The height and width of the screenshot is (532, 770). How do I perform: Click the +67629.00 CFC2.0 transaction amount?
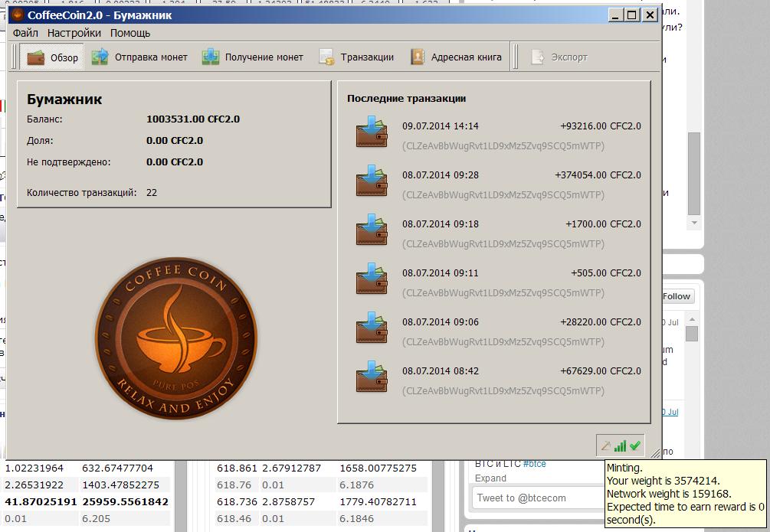[601, 371]
